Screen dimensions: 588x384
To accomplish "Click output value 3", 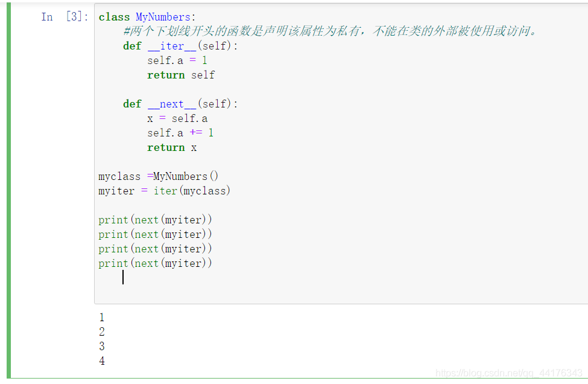I will click(102, 346).
